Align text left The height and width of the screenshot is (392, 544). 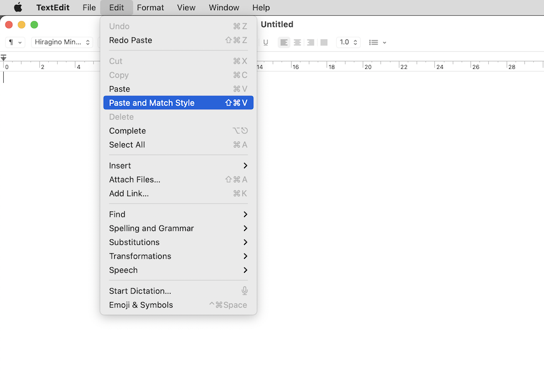tap(284, 42)
